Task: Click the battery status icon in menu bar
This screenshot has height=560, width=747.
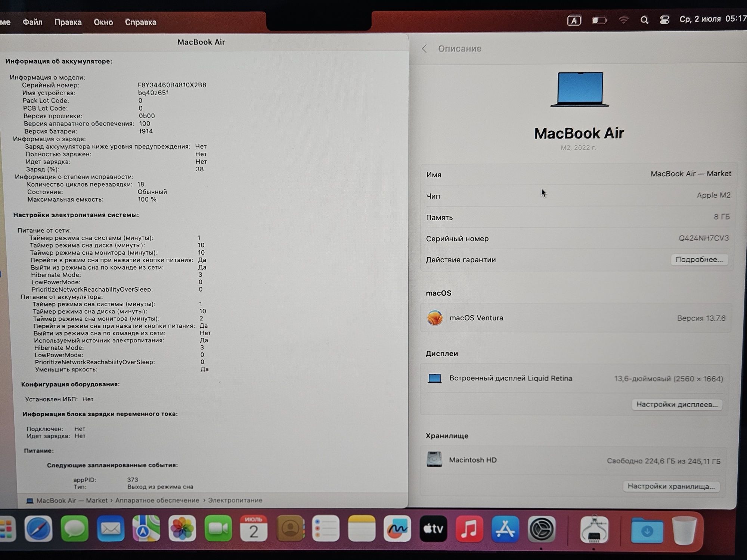Action: pyautogui.click(x=599, y=20)
